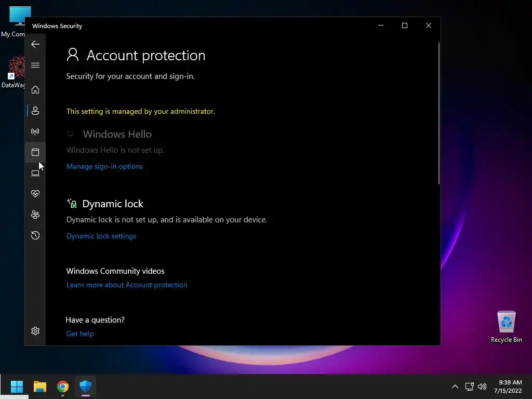Click 'This setting is managed by your administrator.'
The width and height of the screenshot is (532, 399).
click(x=140, y=111)
